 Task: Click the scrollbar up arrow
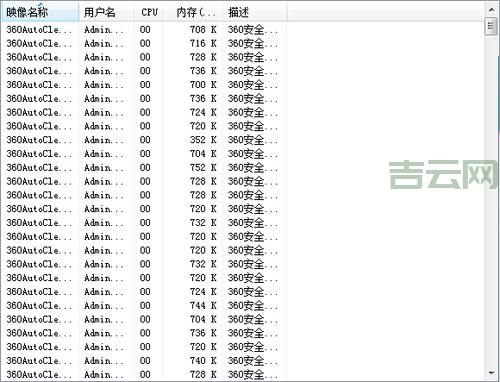491,10
